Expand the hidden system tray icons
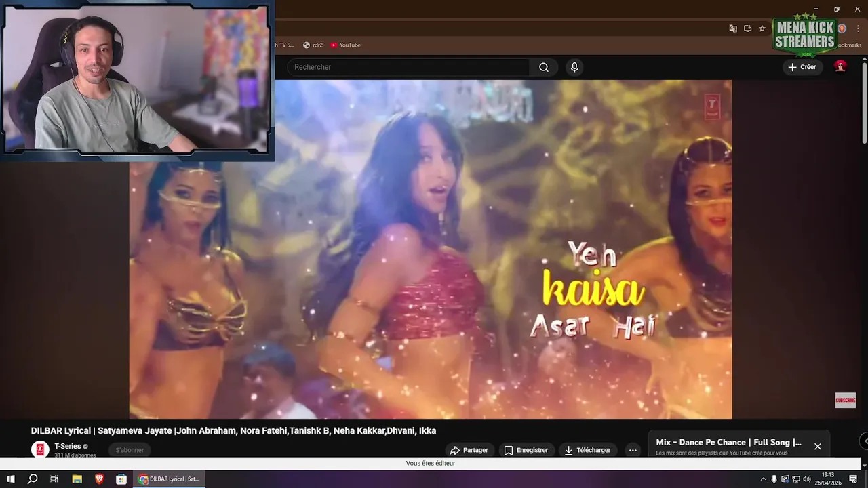868x488 pixels. click(763, 479)
